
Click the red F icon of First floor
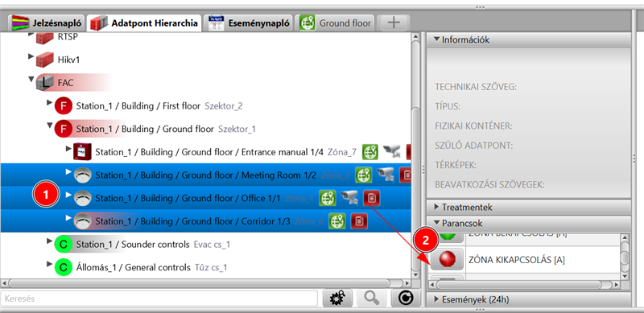(x=64, y=106)
